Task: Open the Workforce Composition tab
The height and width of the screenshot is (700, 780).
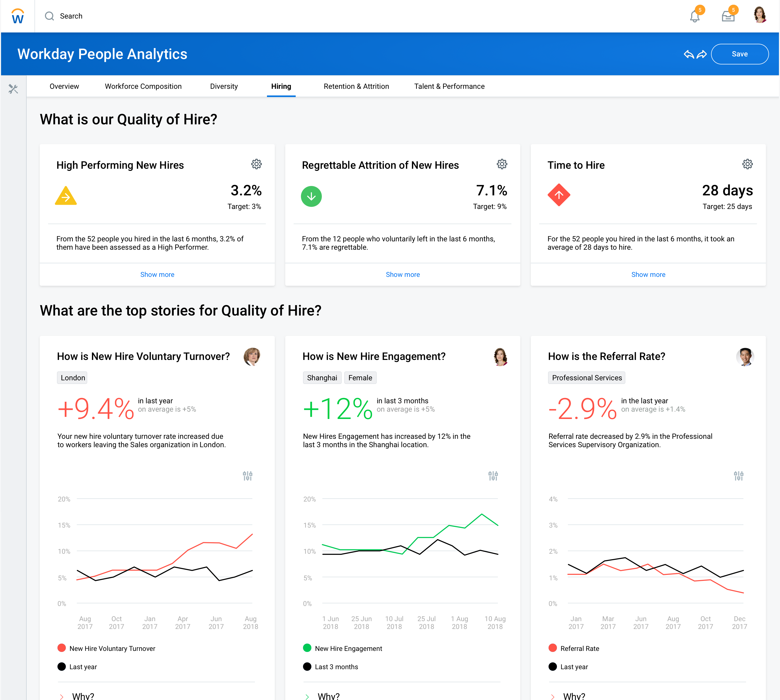Action: 143,86
